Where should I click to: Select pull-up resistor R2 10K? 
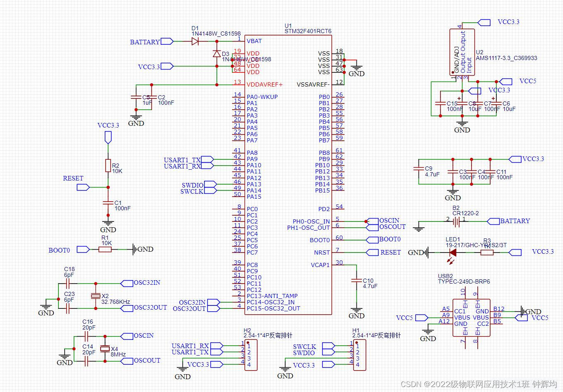point(108,166)
